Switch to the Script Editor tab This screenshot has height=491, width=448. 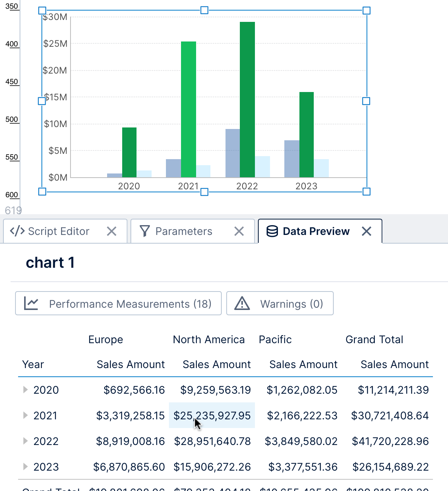(58, 231)
